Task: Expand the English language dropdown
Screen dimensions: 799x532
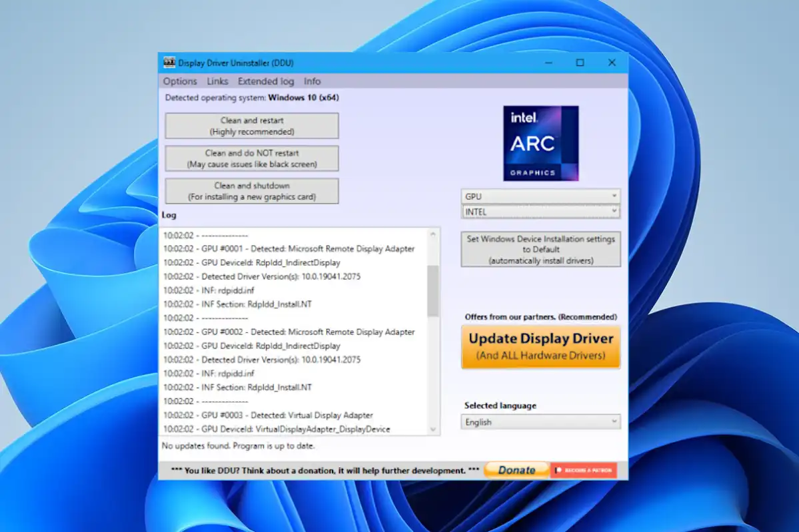Action: coord(540,422)
